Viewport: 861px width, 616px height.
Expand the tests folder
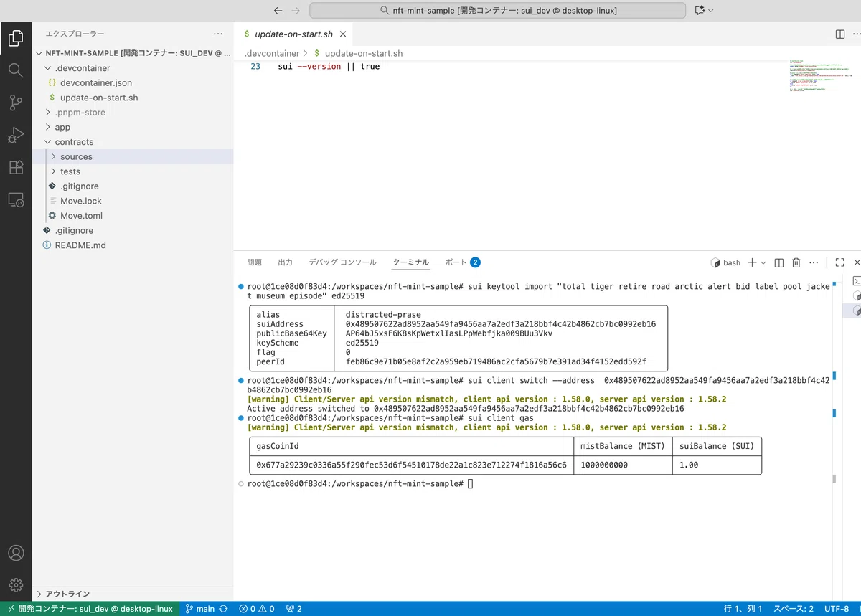coord(133,171)
